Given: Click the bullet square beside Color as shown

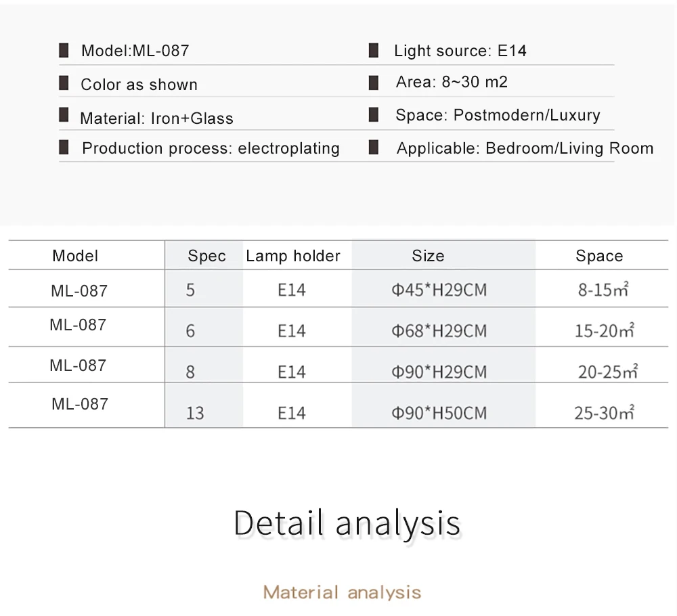Looking at the screenshot, I should [x=64, y=83].
